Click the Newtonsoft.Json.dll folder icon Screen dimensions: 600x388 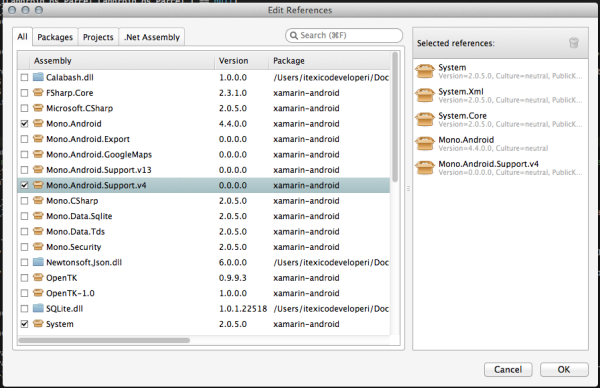coord(38,262)
